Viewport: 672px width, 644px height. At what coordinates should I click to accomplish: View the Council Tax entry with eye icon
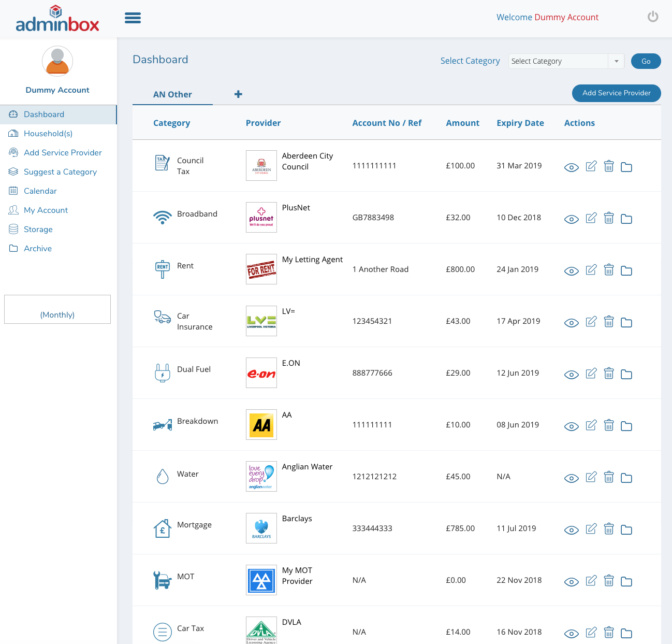pos(571,167)
